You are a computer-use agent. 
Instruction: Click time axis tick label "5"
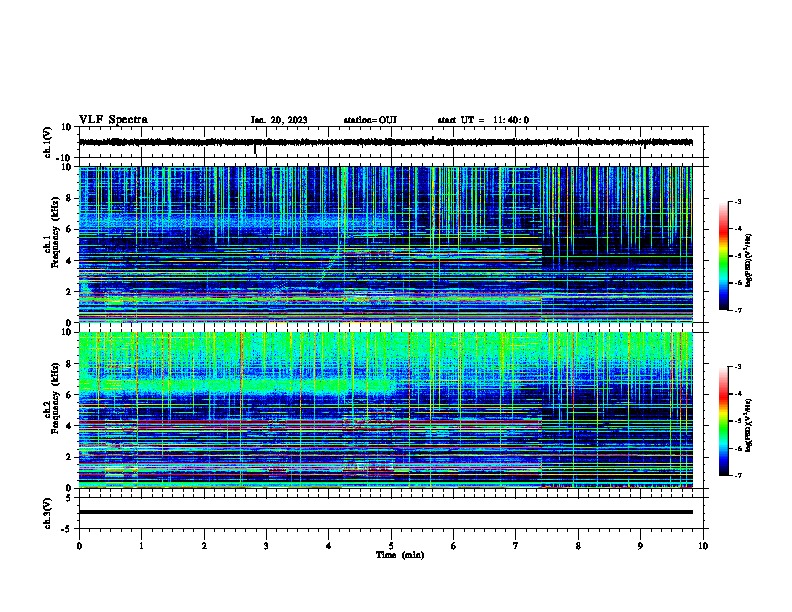pos(391,546)
